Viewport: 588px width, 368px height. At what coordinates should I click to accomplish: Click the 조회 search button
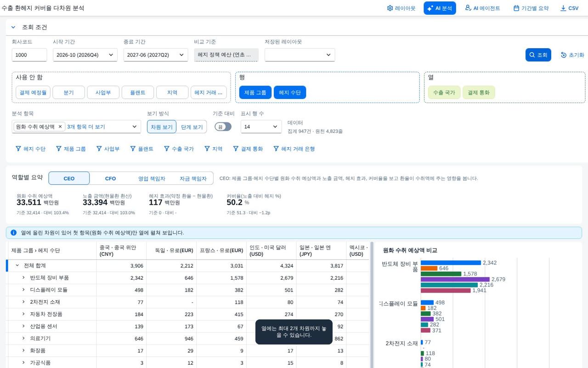pos(538,55)
